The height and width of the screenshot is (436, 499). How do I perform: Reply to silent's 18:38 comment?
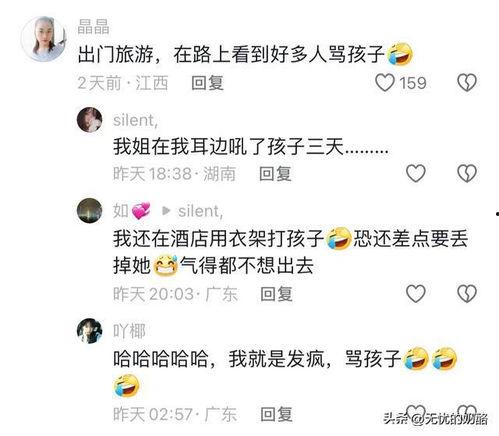pos(275,174)
